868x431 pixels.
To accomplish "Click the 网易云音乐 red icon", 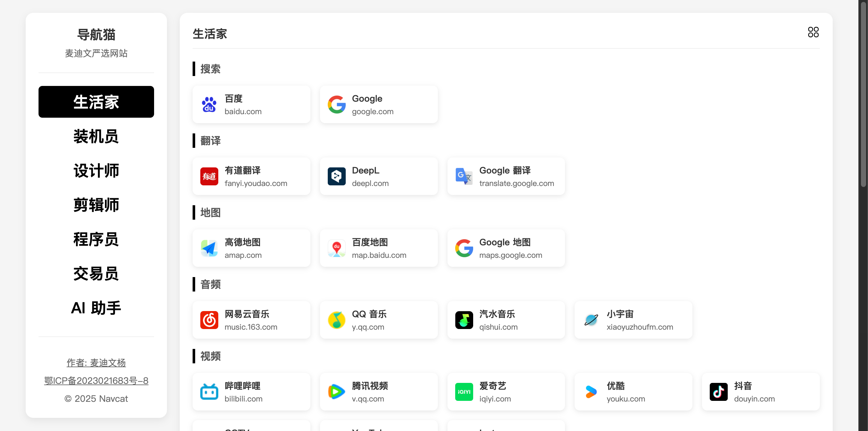I will tap(209, 320).
